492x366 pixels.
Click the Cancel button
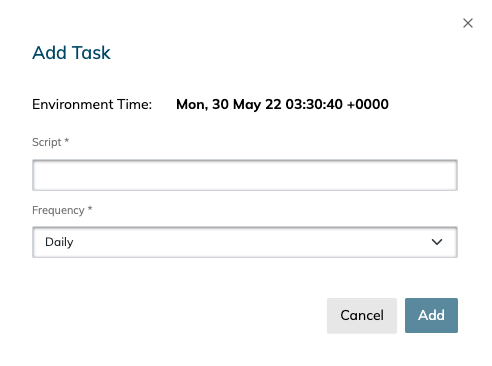[362, 315]
